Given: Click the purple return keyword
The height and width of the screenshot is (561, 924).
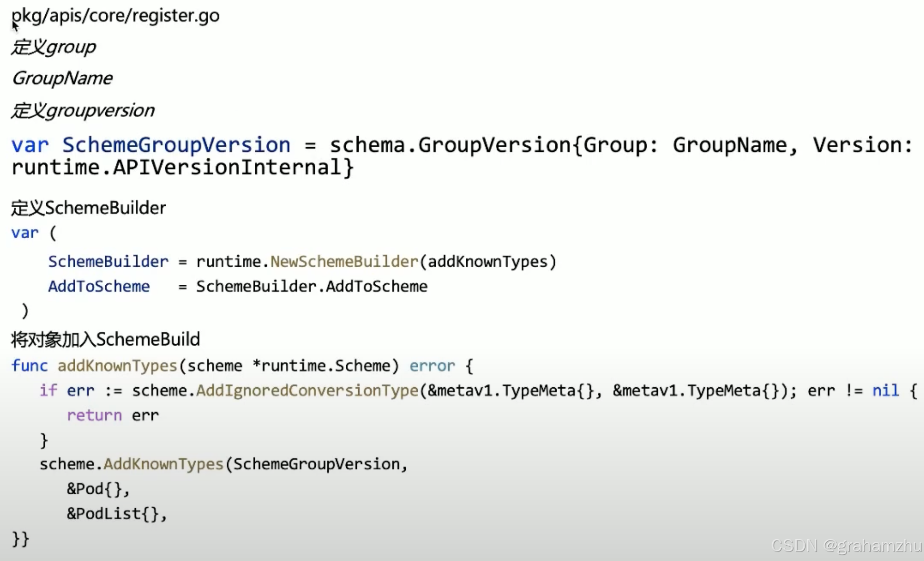Looking at the screenshot, I should 94,415.
